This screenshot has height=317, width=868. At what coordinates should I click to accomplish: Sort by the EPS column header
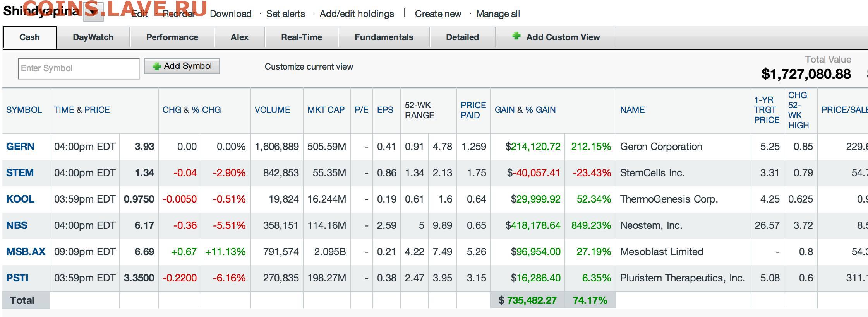point(385,110)
